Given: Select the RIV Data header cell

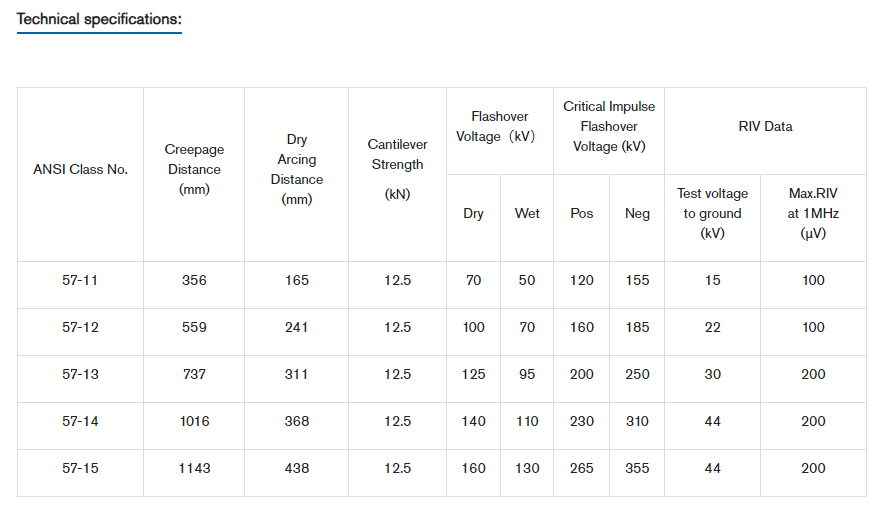Looking at the screenshot, I should click(x=765, y=127).
